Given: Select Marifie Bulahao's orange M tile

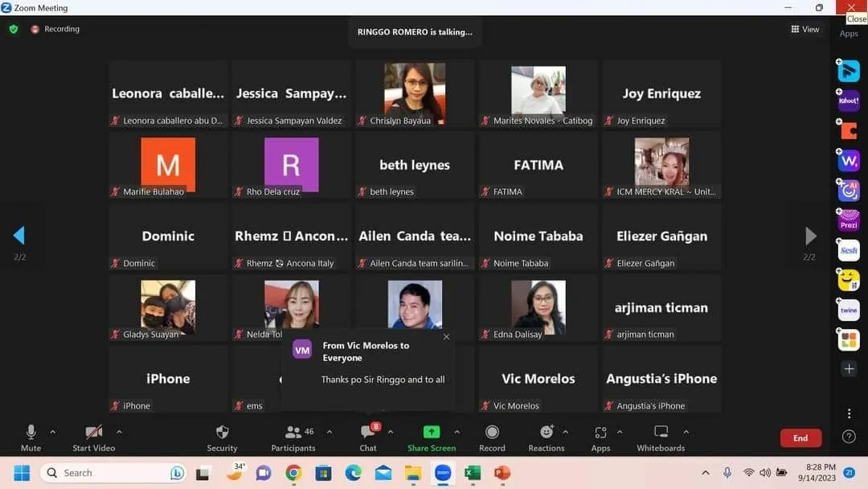Looking at the screenshot, I should pos(168,165).
